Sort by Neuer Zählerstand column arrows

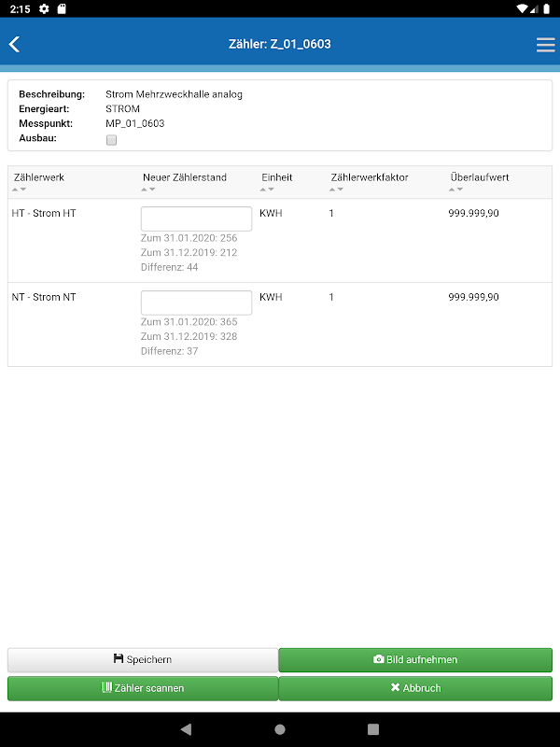tap(148, 190)
